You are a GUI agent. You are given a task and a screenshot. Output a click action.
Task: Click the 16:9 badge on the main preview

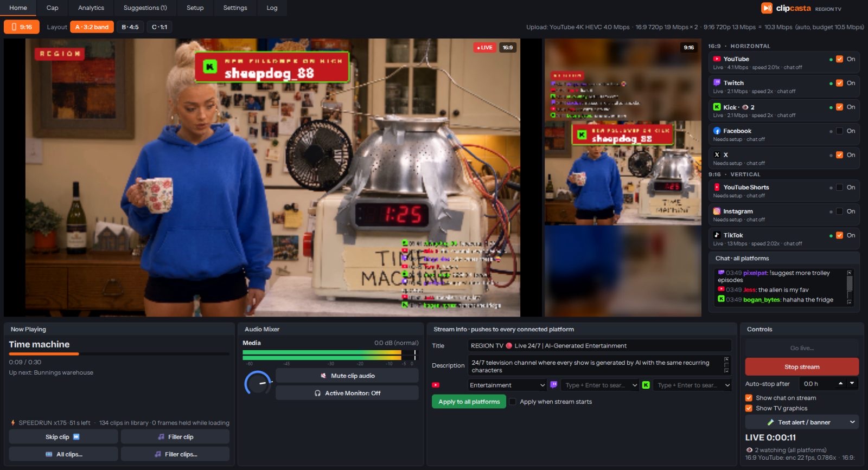click(507, 48)
